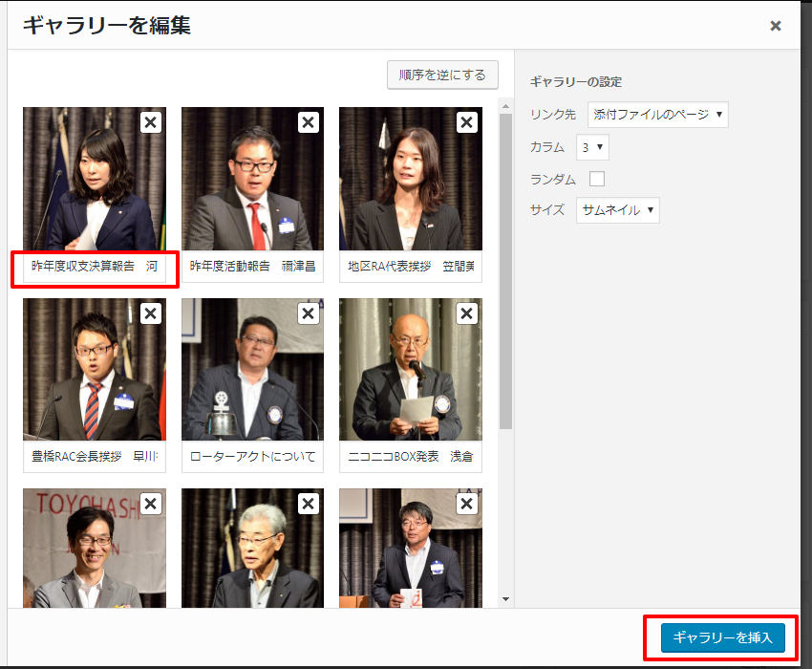Remove the ニコニコBOX発表 image with X
This screenshot has width=812, height=669.
pos(466,313)
